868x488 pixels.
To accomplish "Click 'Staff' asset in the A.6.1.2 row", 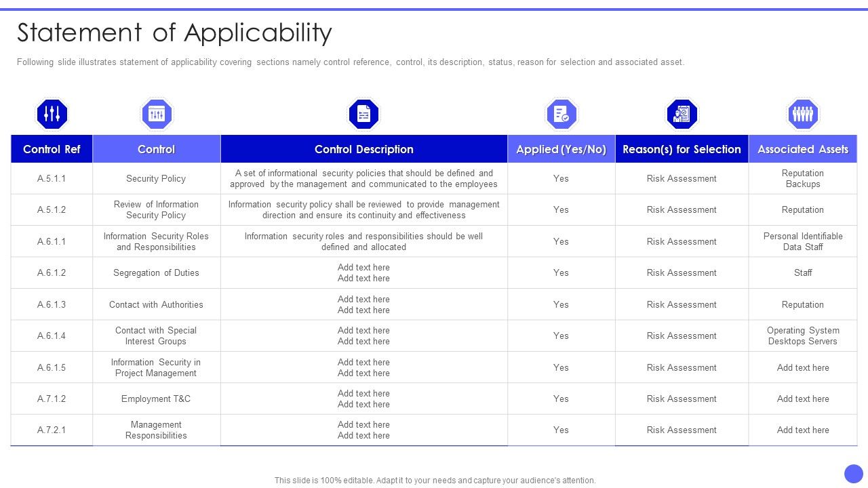I will 803,273.
